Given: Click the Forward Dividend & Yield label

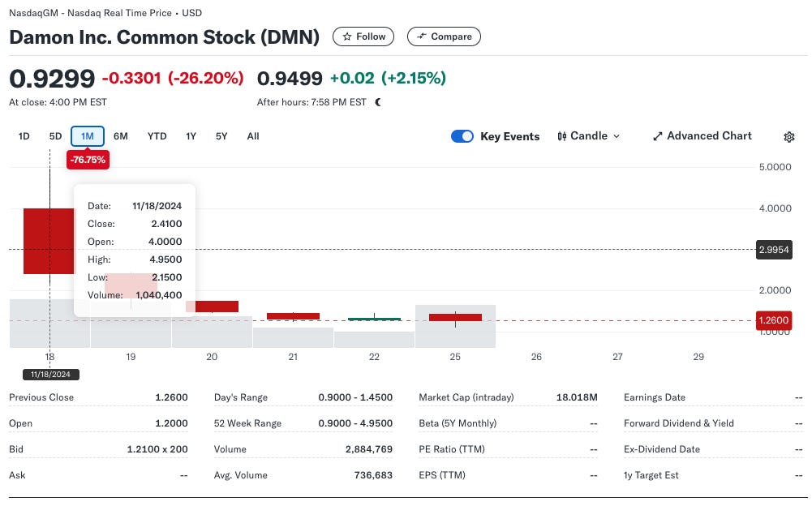Looking at the screenshot, I should coord(679,423).
